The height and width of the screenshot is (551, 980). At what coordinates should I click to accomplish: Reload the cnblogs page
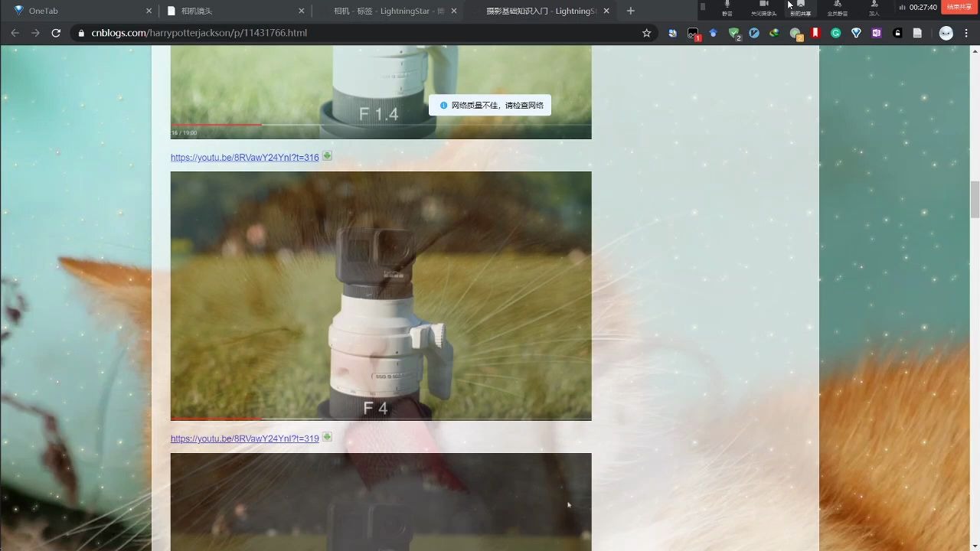click(56, 33)
